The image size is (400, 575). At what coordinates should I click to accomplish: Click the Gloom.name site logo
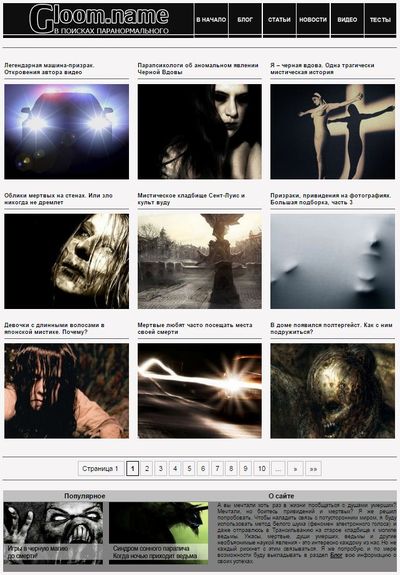[x=99, y=19]
